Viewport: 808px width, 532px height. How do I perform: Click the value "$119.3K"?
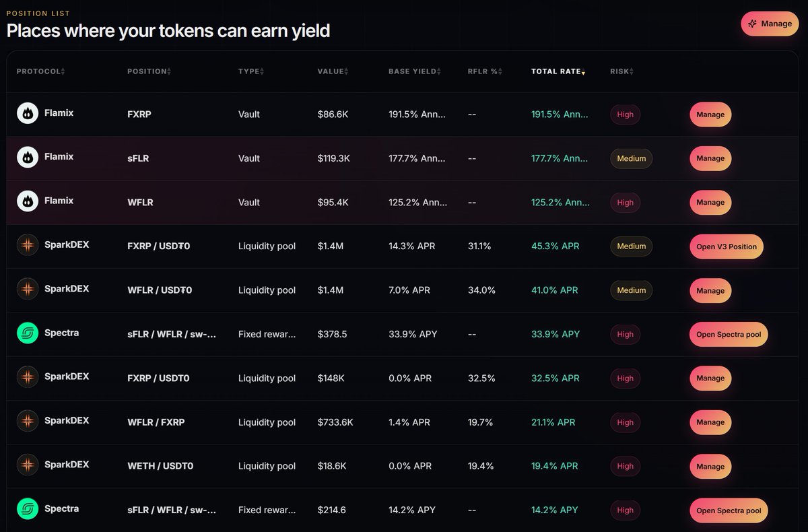[x=334, y=158]
